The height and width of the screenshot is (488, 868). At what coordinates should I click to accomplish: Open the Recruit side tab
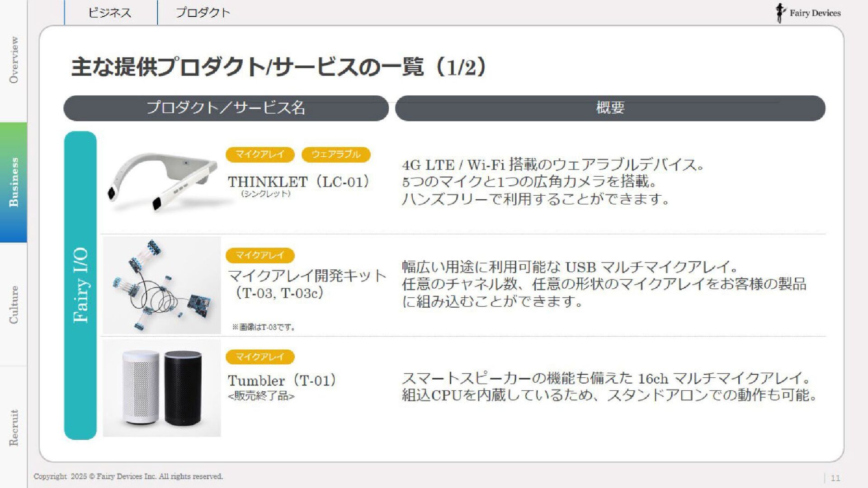point(14,427)
